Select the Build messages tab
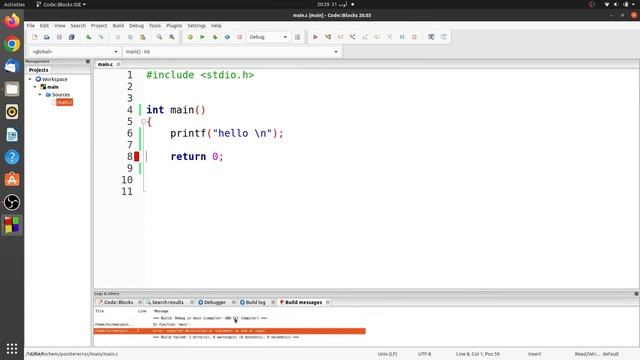 click(x=303, y=302)
